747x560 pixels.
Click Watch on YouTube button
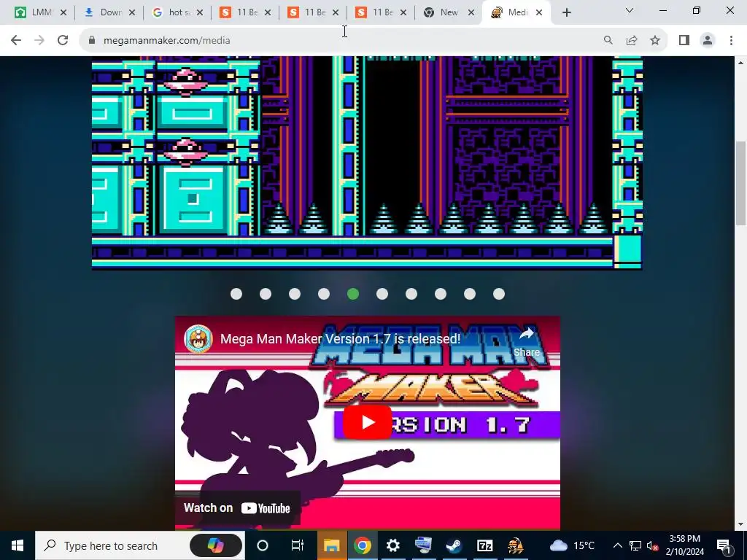[x=237, y=508]
